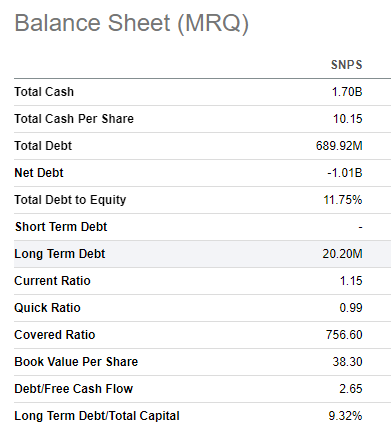
Task: Select the 9.32% total capital value
Action: point(345,416)
